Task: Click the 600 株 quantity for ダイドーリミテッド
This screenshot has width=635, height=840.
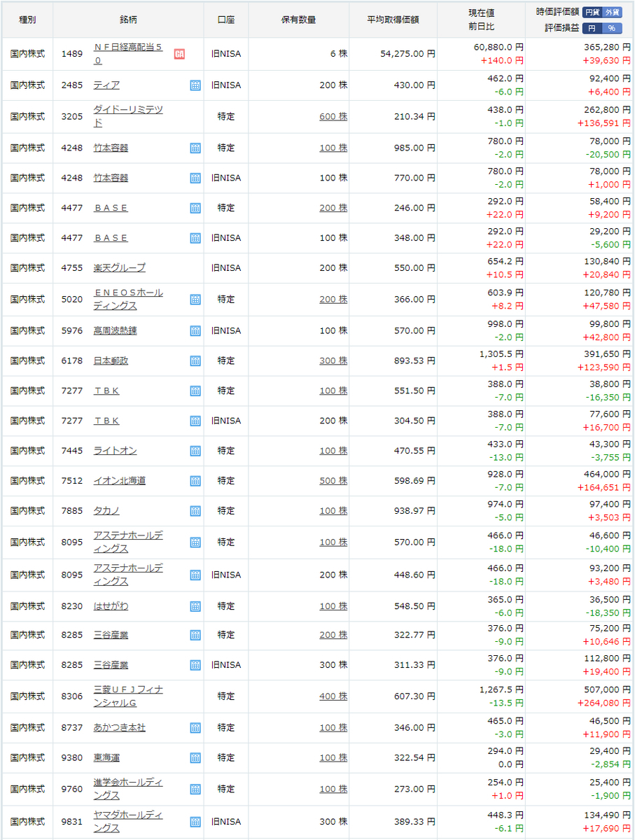Action: [x=333, y=117]
